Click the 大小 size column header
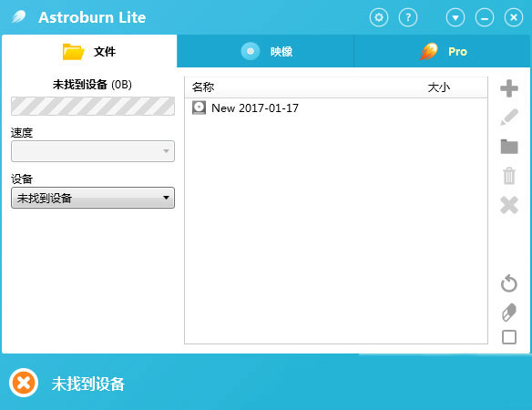The height and width of the screenshot is (410, 532). pos(439,87)
